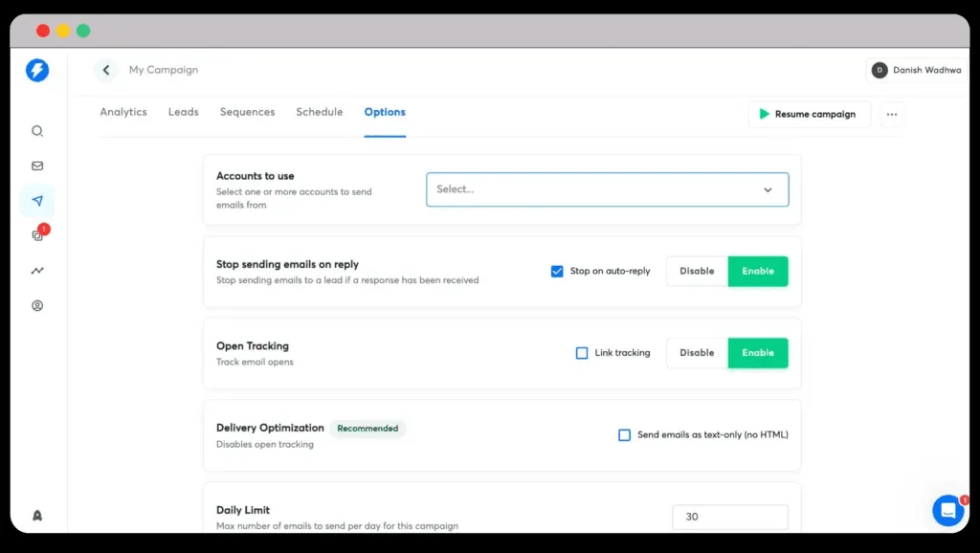Click the Daily Limit number field
The width and height of the screenshot is (980, 553).
coord(729,517)
